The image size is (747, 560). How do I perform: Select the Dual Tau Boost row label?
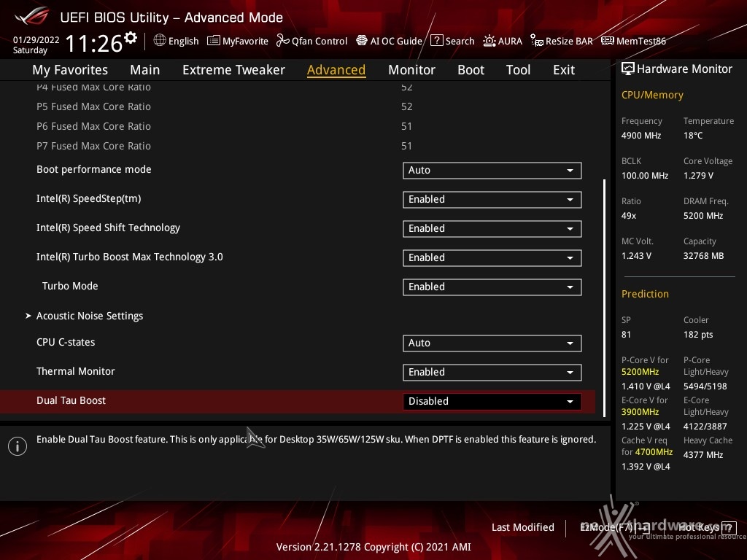pyautogui.click(x=71, y=400)
